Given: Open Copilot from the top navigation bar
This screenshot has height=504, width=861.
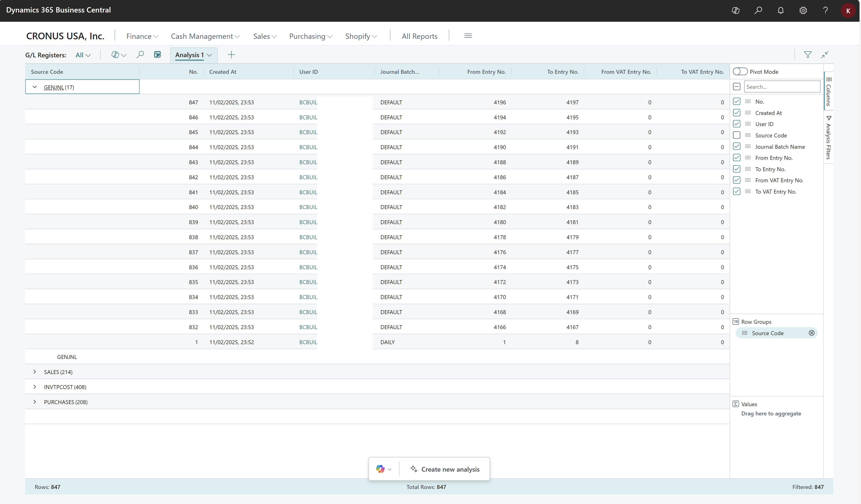Looking at the screenshot, I should (x=735, y=10).
